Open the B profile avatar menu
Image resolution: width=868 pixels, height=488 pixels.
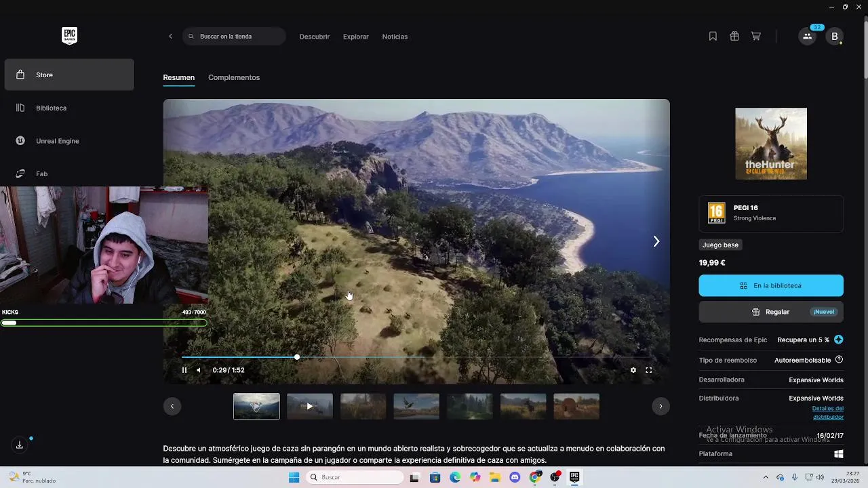point(835,37)
